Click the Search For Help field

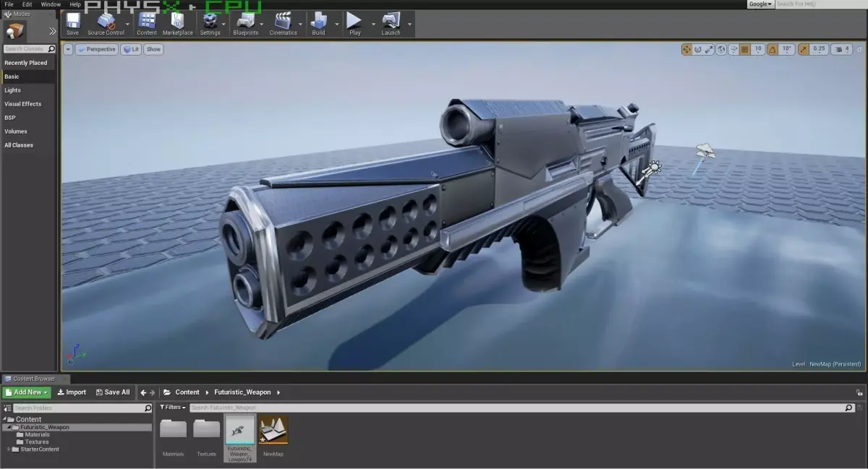[820, 4]
